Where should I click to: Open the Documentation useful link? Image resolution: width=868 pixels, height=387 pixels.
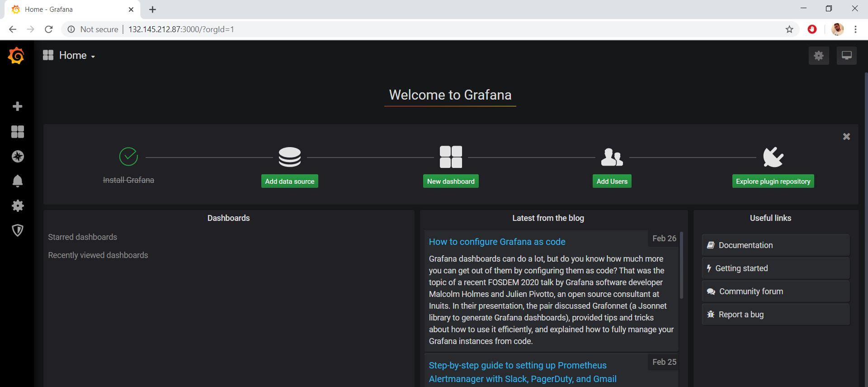pyautogui.click(x=776, y=245)
